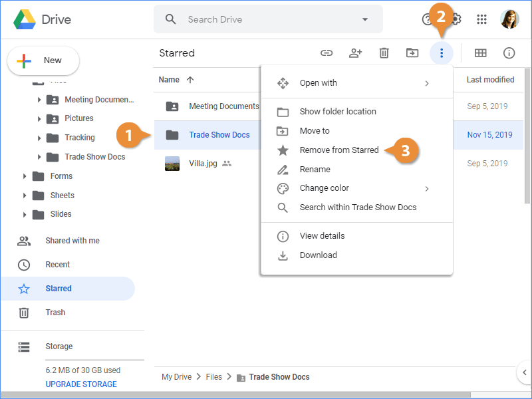Toggle the View details info panel
532x399 pixels.
click(x=509, y=53)
